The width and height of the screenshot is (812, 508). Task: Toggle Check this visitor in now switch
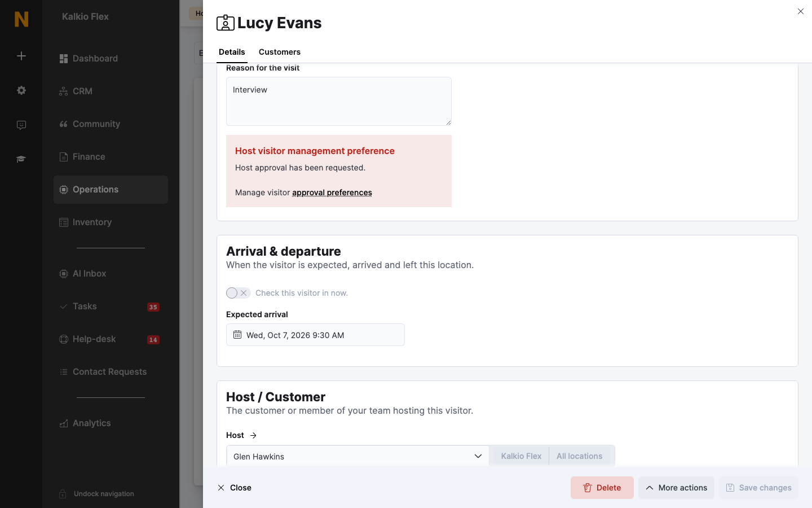pos(238,293)
